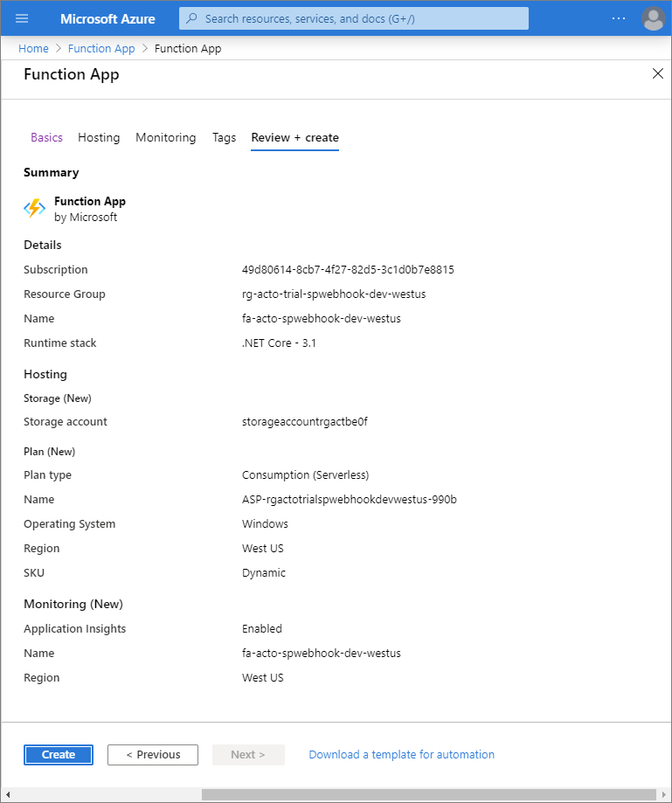Click the Storage (New) label
The image size is (672, 803).
tap(58, 398)
